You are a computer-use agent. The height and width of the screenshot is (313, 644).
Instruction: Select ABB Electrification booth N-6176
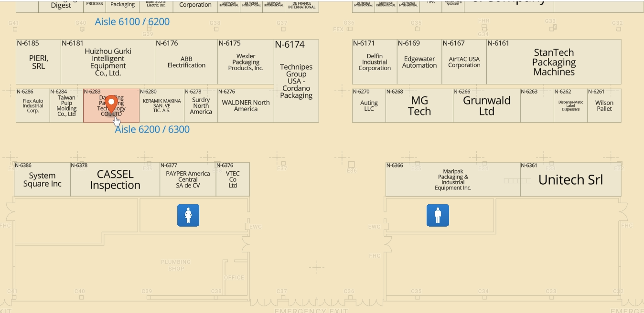pos(186,62)
